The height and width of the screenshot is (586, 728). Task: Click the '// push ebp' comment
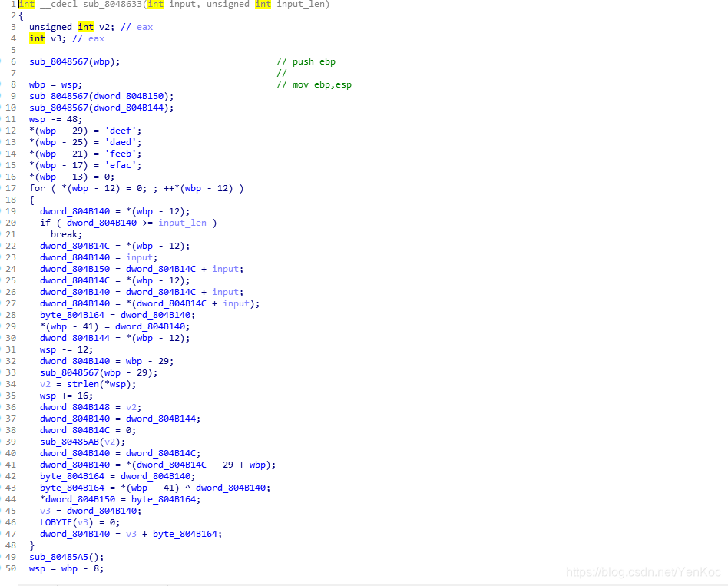[x=306, y=61]
